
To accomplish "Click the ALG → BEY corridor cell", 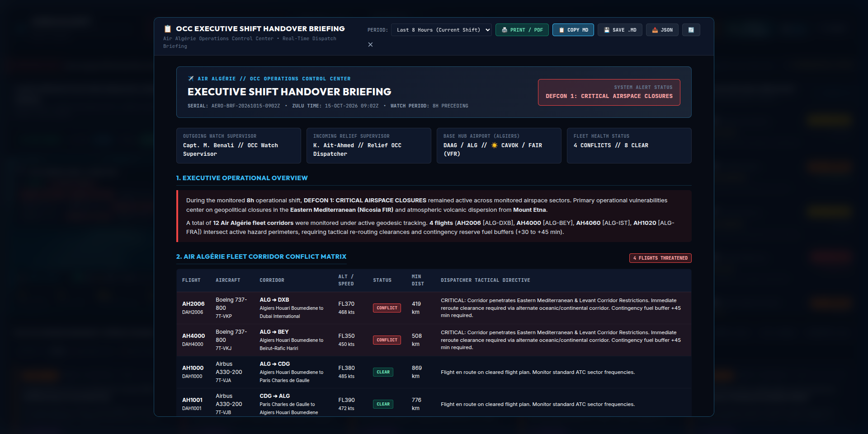I will click(x=293, y=340).
